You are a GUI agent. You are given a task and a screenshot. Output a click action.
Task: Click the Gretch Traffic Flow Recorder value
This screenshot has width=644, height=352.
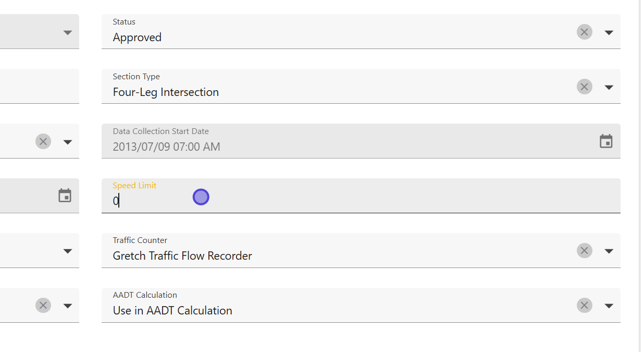pos(182,256)
